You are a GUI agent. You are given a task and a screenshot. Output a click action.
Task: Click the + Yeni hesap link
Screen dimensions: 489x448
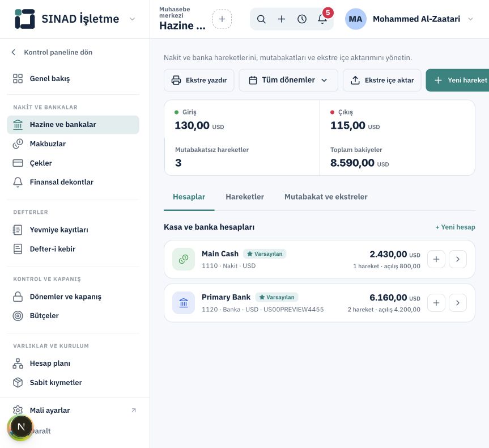(456, 227)
